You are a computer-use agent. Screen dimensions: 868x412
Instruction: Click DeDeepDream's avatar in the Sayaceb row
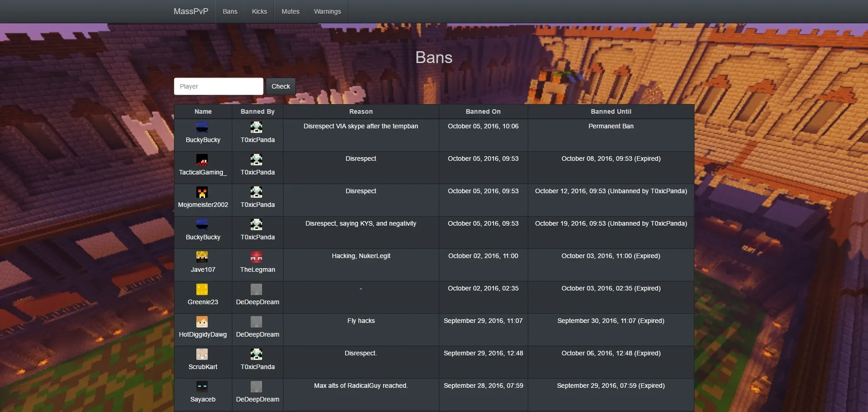tap(256, 387)
